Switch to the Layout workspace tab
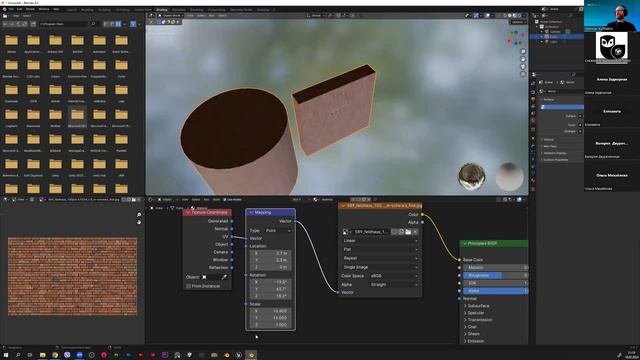Viewport: 640px width, 360px height. 71,9
